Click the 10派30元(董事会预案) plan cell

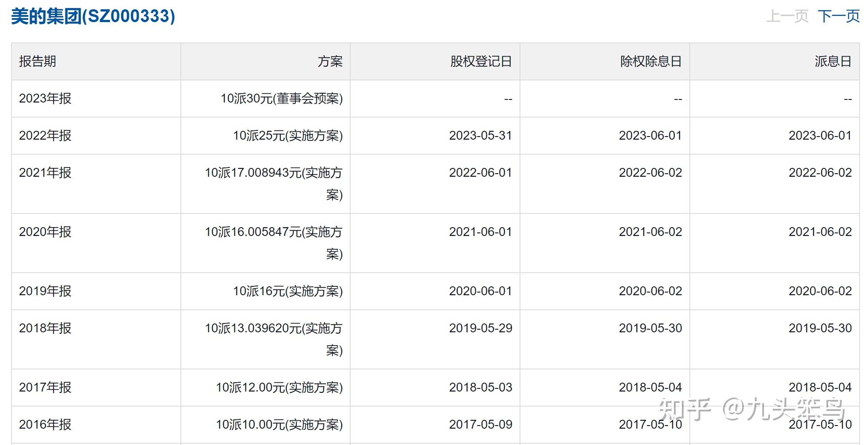pyautogui.click(x=282, y=99)
